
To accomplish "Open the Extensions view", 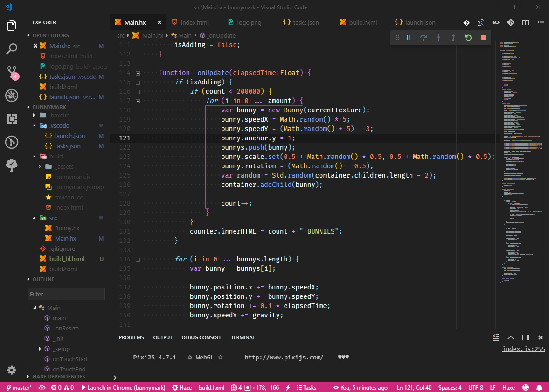I will [12, 119].
